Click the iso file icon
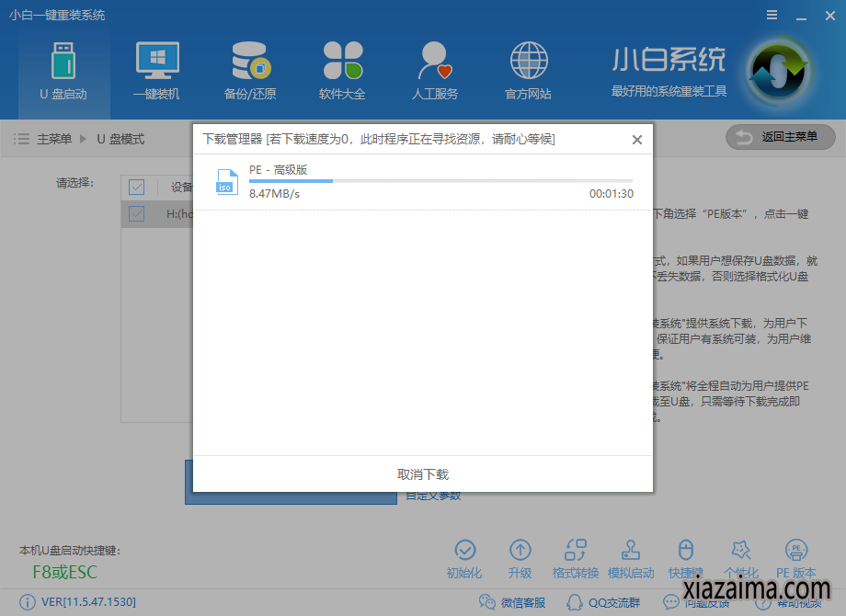The width and height of the screenshot is (846, 616). 227,182
